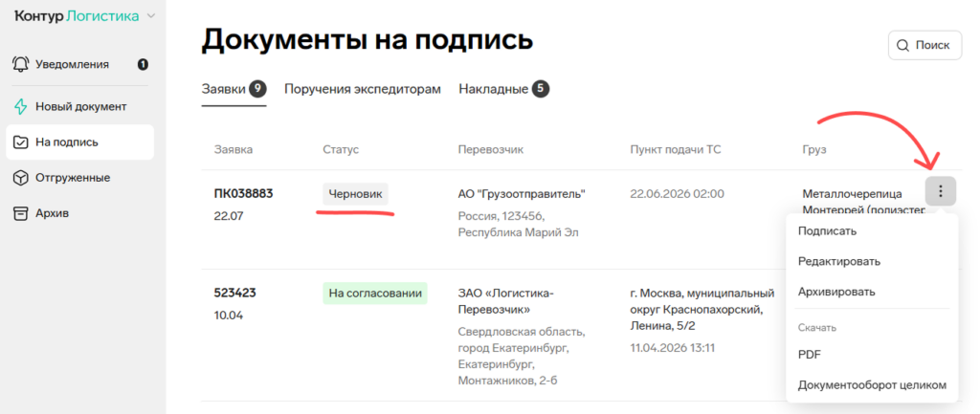Select На подпись in the sidebar
Screen dimensions: 980x414
(x=80, y=142)
